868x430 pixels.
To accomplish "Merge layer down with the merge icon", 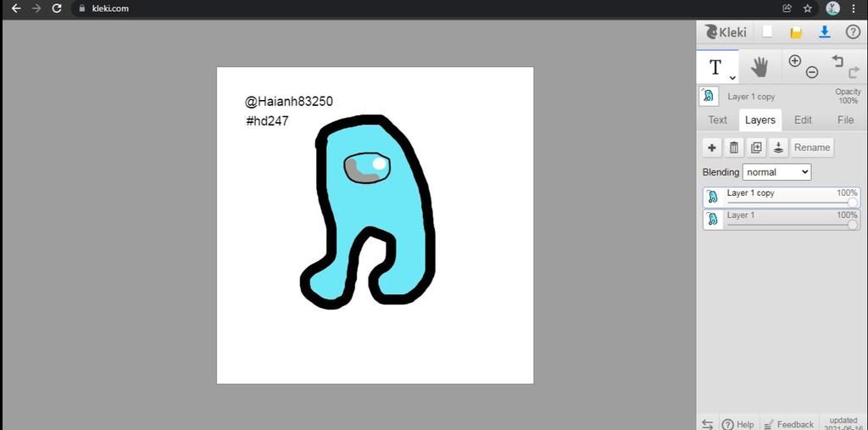I will click(778, 148).
